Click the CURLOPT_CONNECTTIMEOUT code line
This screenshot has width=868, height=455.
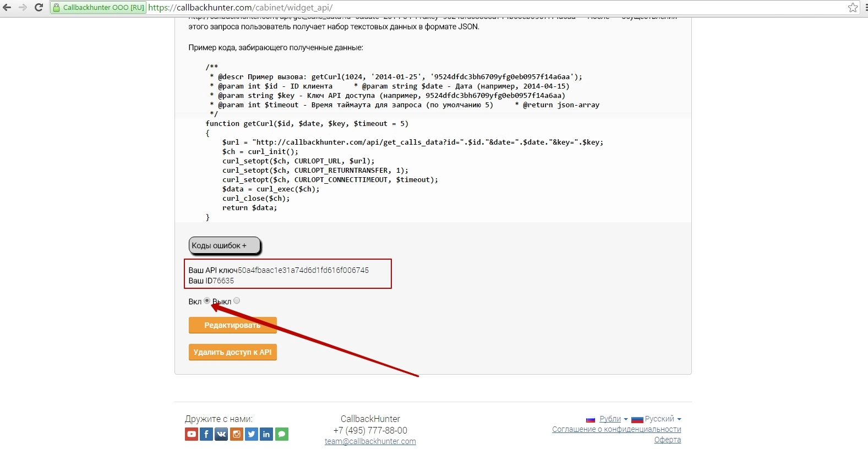pyautogui.click(x=330, y=180)
